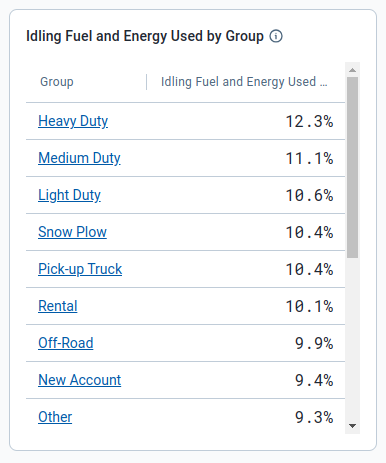Screen dimensions: 386x463
Task: Click the 10.1% value in Rental row
Action: 309,306
